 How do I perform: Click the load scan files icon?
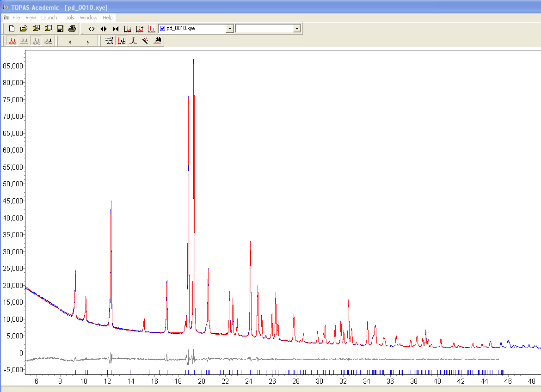click(x=36, y=29)
